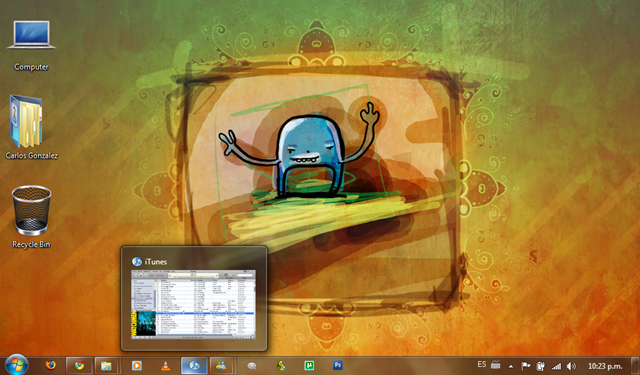Show hidden tray icons arrow
The height and width of the screenshot is (375, 640).
pos(511,366)
